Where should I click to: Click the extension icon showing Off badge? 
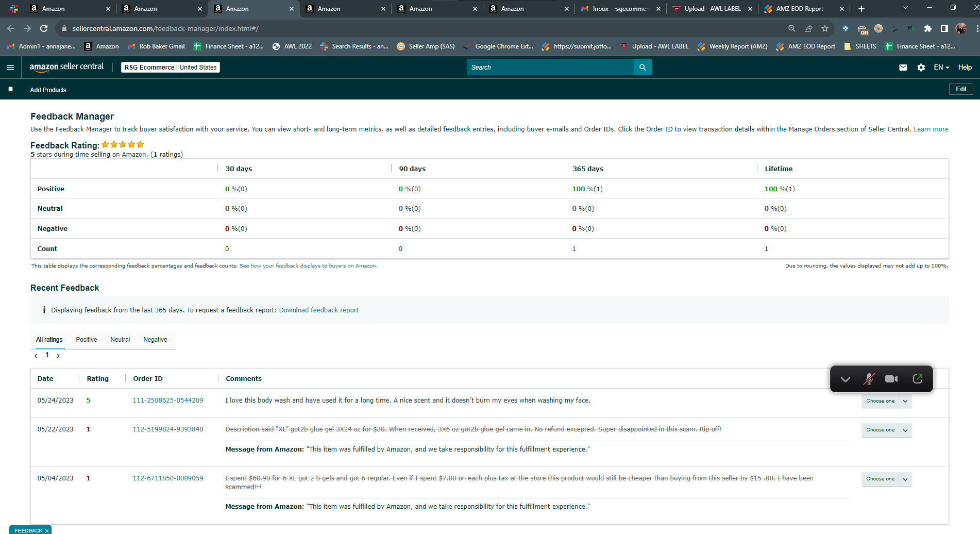[863, 29]
